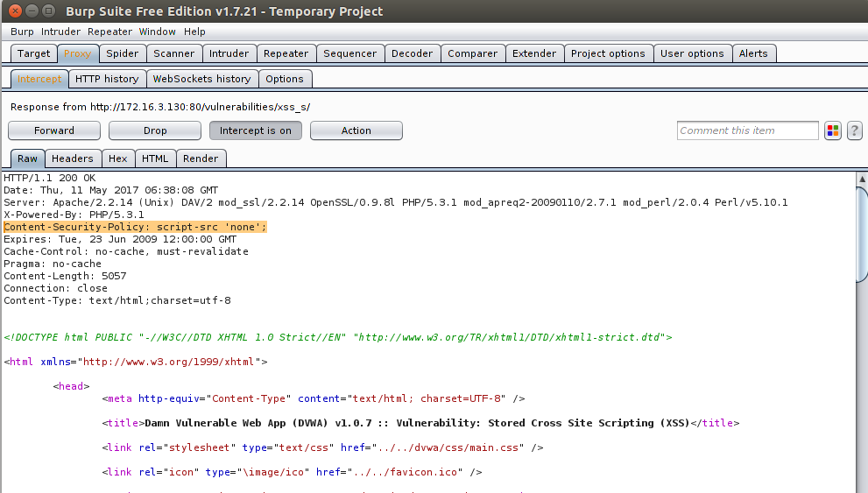The image size is (868, 493).
Task: Open the help question mark icon
Action: coord(854,130)
